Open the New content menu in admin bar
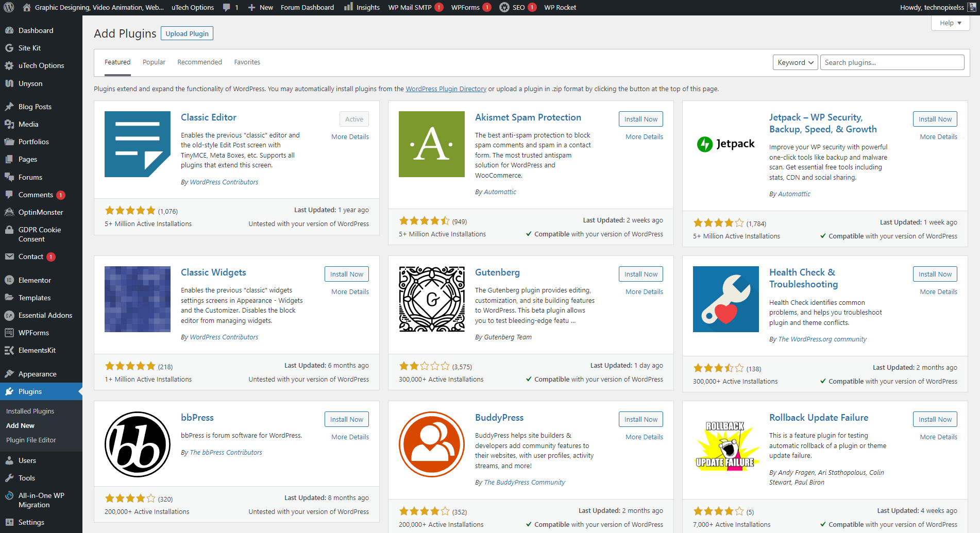Image resolution: width=980 pixels, height=533 pixels. click(x=261, y=8)
